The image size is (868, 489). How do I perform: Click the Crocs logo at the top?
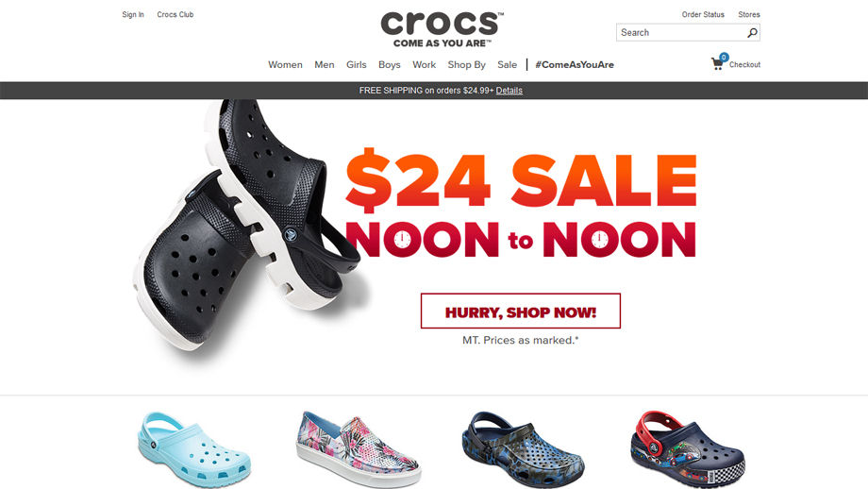click(442, 29)
